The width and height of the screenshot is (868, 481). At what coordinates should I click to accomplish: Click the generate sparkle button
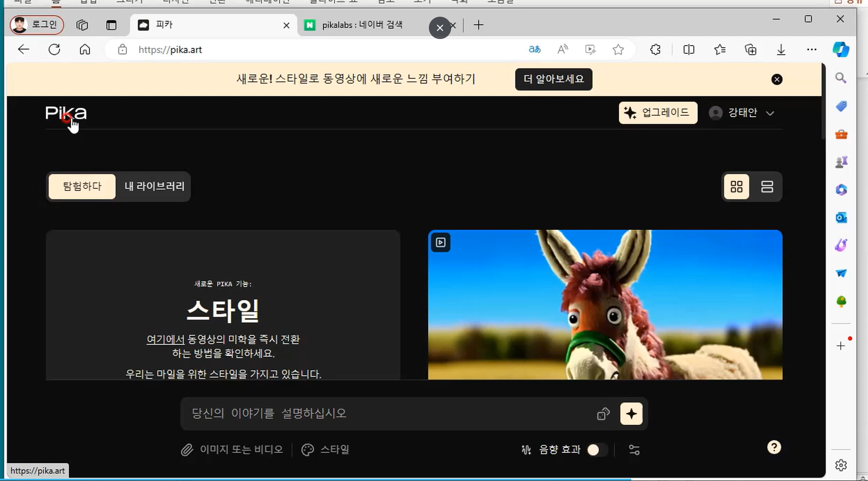(x=631, y=414)
